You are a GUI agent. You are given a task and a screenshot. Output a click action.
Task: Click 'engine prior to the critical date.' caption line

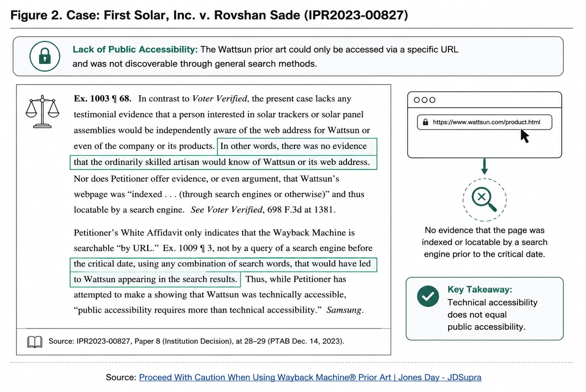(x=484, y=254)
